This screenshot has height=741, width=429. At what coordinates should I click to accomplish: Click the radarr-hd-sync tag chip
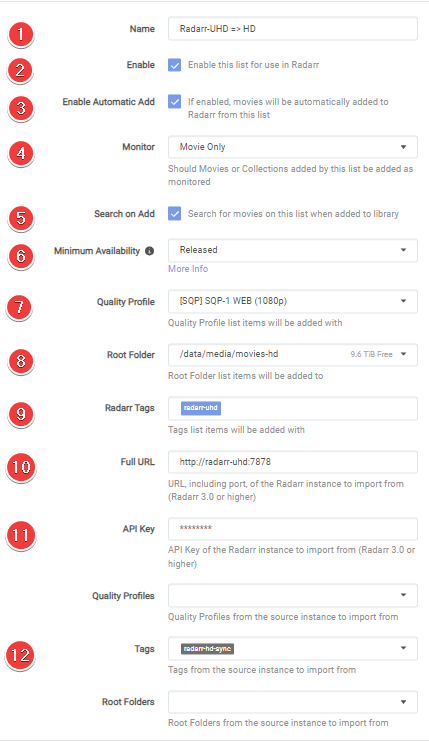click(207, 649)
